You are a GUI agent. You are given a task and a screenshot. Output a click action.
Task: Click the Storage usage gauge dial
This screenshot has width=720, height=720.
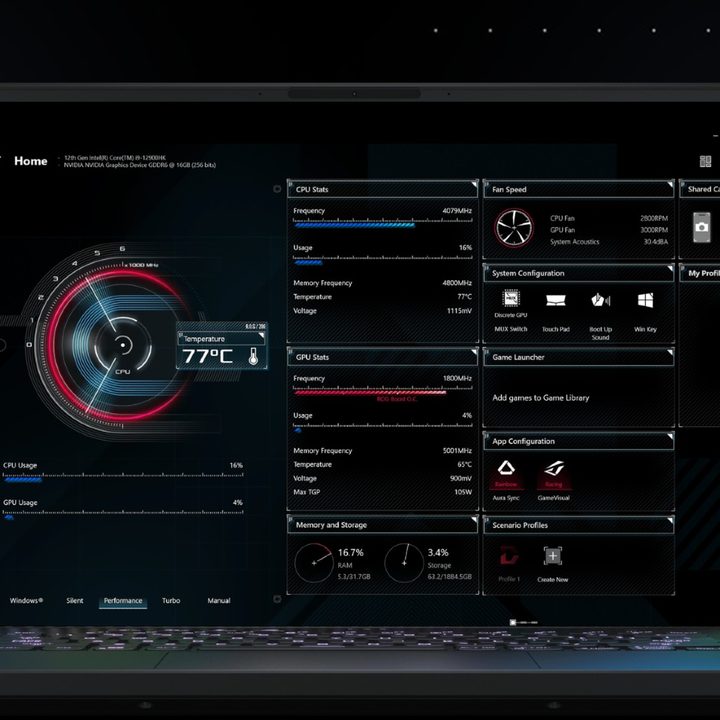click(x=404, y=563)
